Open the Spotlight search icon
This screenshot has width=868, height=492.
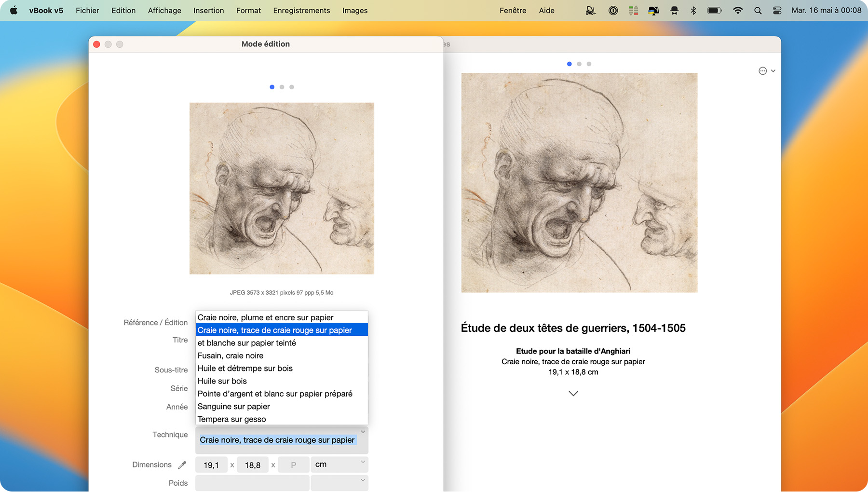758,11
